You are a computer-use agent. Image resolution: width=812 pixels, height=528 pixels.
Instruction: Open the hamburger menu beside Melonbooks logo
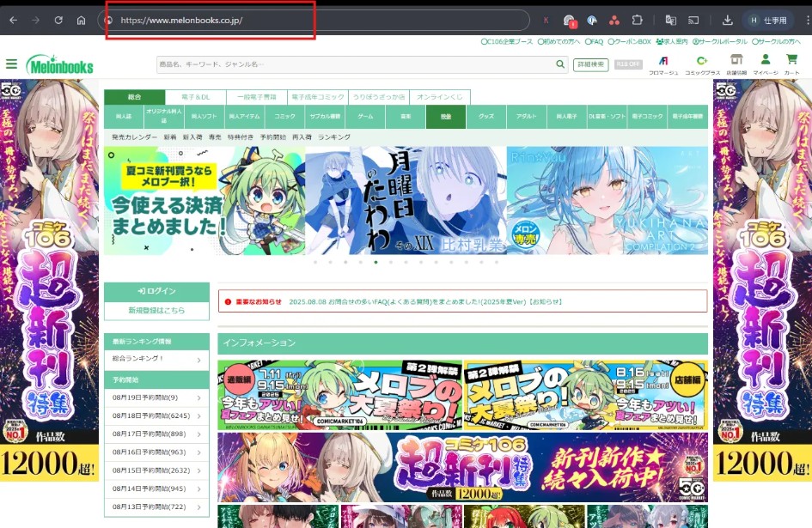coord(11,64)
